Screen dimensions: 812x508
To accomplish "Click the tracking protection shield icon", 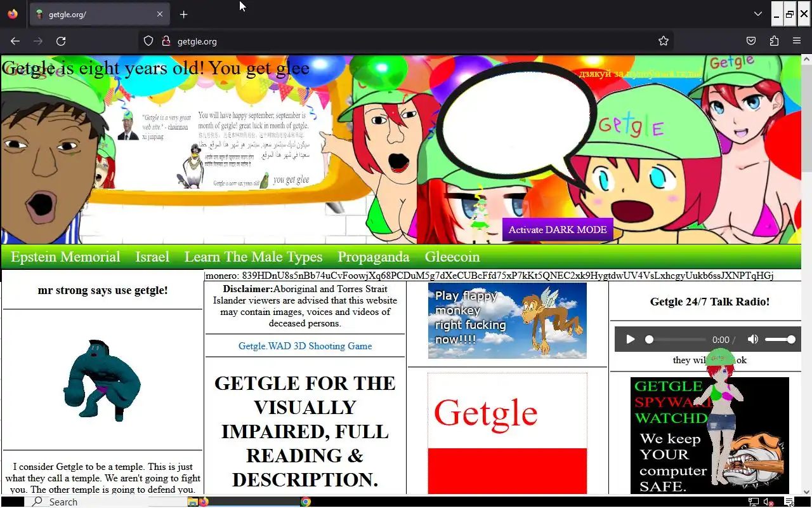I will (x=148, y=41).
